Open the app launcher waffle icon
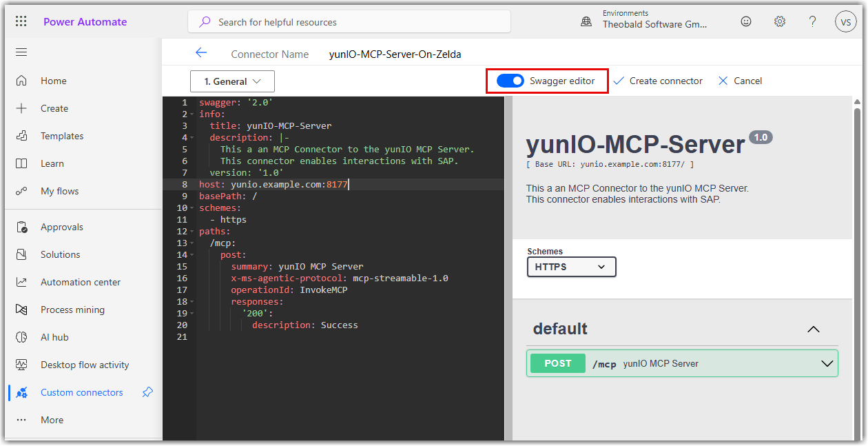Image resolution: width=868 pixels, height=446 pixels. 21,21
